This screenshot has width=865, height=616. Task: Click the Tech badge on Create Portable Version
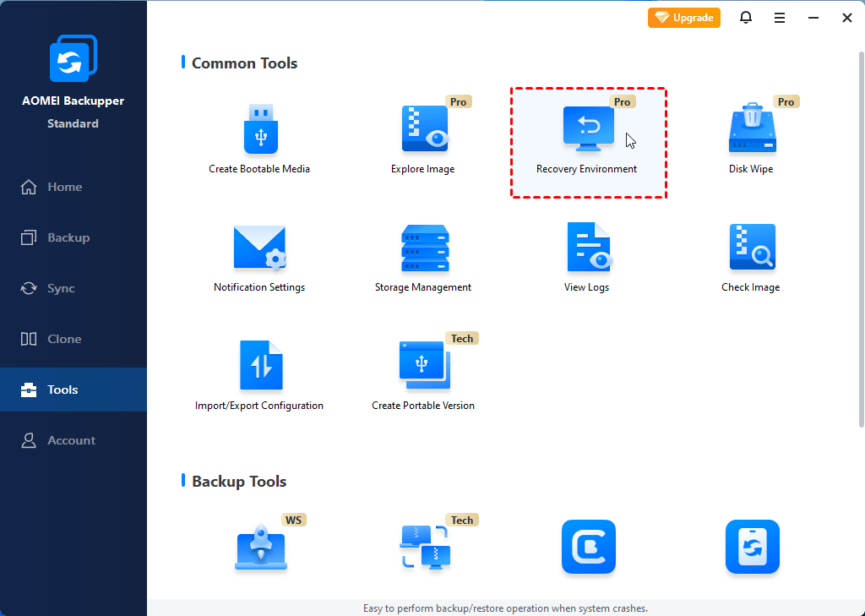[462, 338]
